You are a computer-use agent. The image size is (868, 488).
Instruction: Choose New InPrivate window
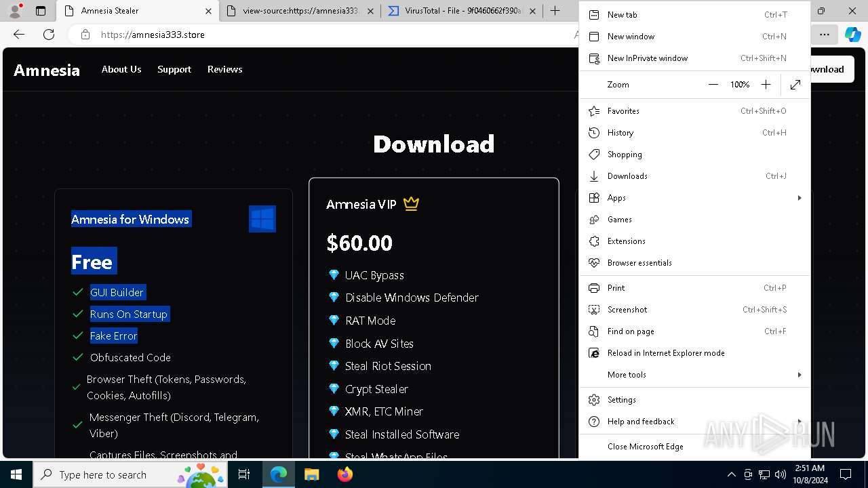694,58
